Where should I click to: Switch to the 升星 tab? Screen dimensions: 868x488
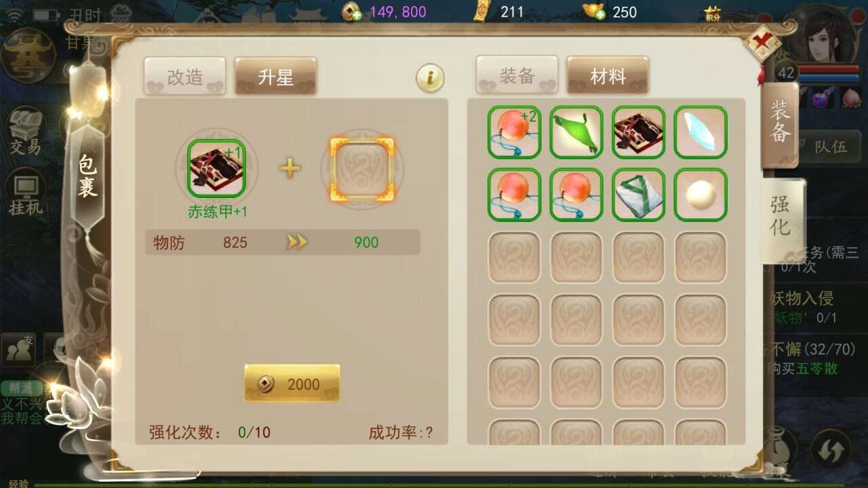click(275, 76)
